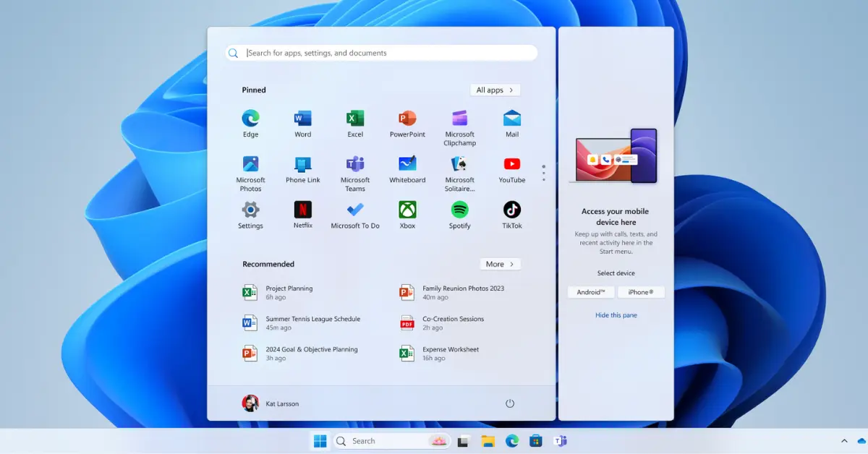Expand the All apps list

[495, 90]
